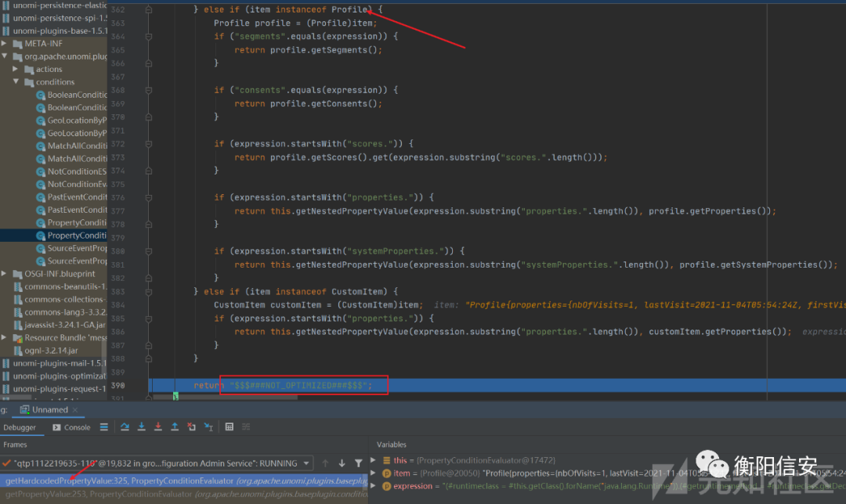Viewport: 846px width, 504px height.
Task: Click the class icon beside NotConditionEv
Action: pos(41,185)
